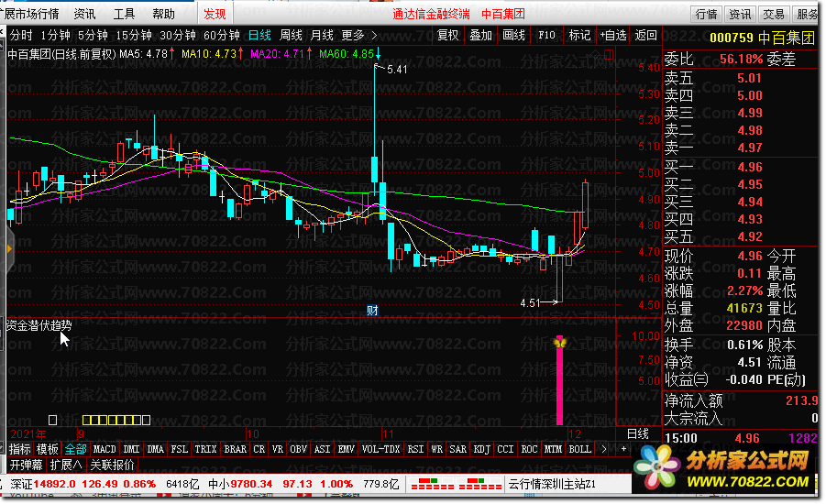The image size is (826, 504).
Task: Add stock via +自选
Action: (612, 36)
